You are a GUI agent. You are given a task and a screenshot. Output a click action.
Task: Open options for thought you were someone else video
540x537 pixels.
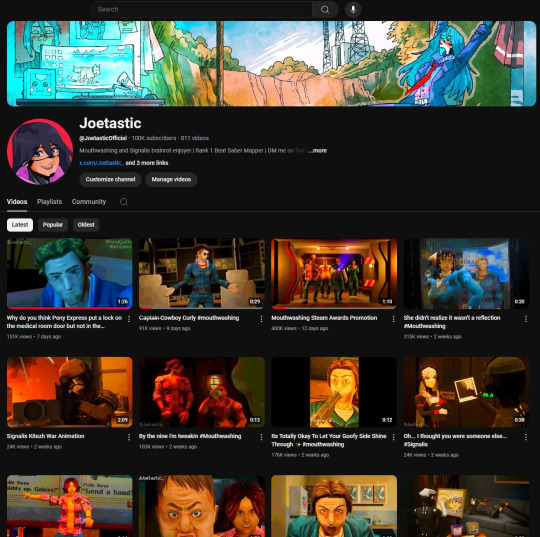[x=526, y=437]
